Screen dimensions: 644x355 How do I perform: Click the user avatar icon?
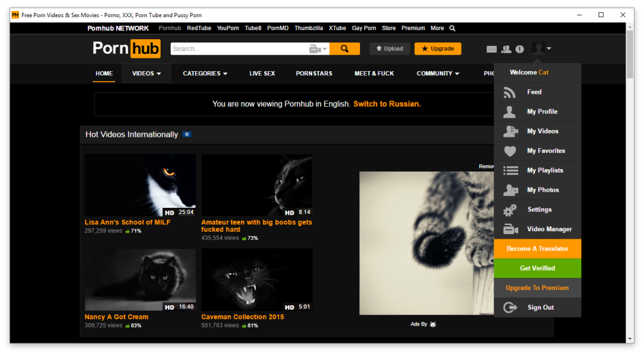point(538,48)
